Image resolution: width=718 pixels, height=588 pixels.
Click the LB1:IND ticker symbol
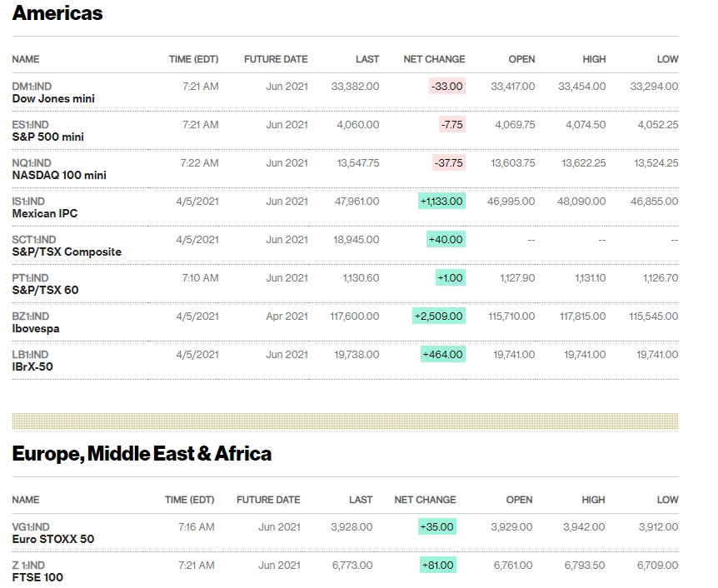30,355
